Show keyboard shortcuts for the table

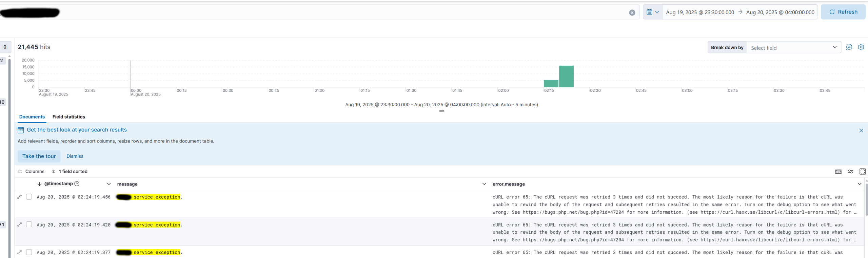838,172
